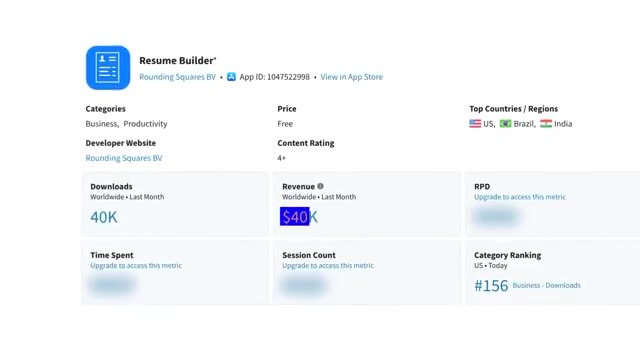
Task: Click the Business category text
Action: (x=101, y=124)
